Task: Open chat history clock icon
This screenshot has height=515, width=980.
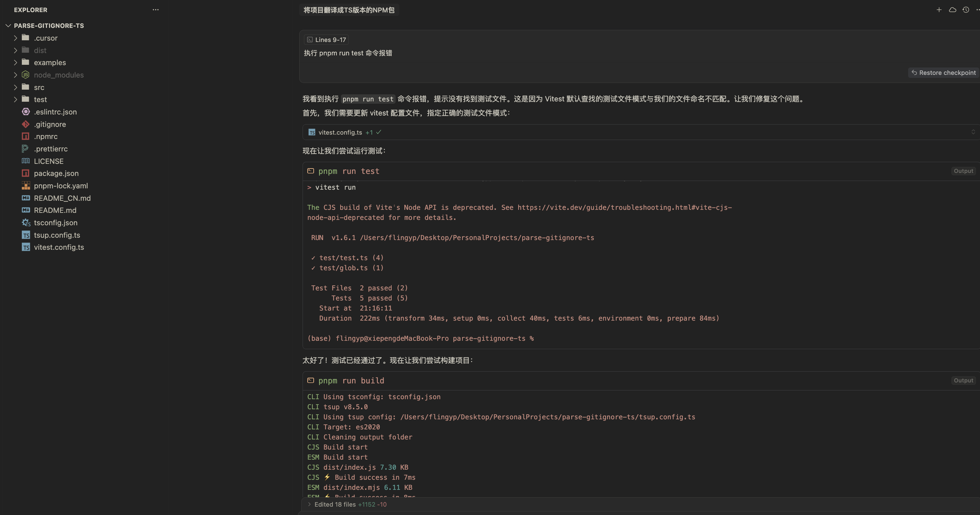Action: [966, 10]
